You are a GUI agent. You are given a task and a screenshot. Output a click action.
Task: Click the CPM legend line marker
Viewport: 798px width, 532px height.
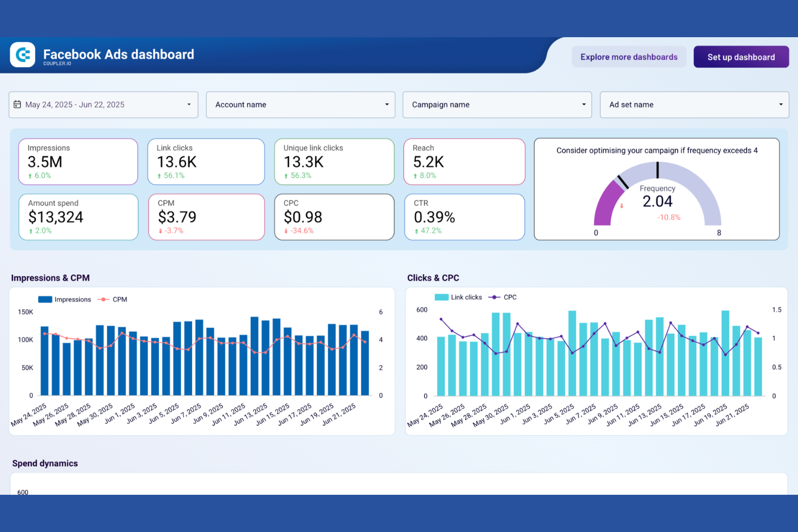[x=103, y=300]
